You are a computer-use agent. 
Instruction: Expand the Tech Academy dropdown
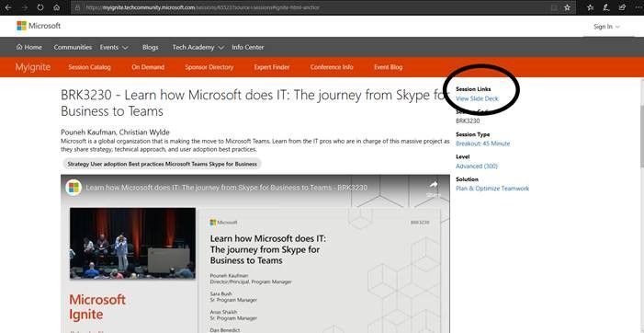click(198, 47)
